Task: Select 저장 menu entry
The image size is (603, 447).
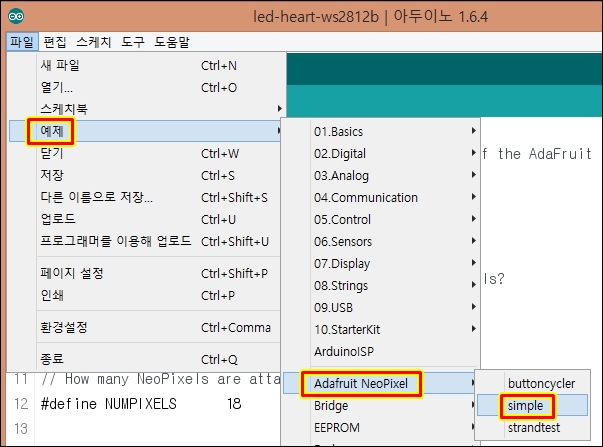Action: click(x=144, y=175)
